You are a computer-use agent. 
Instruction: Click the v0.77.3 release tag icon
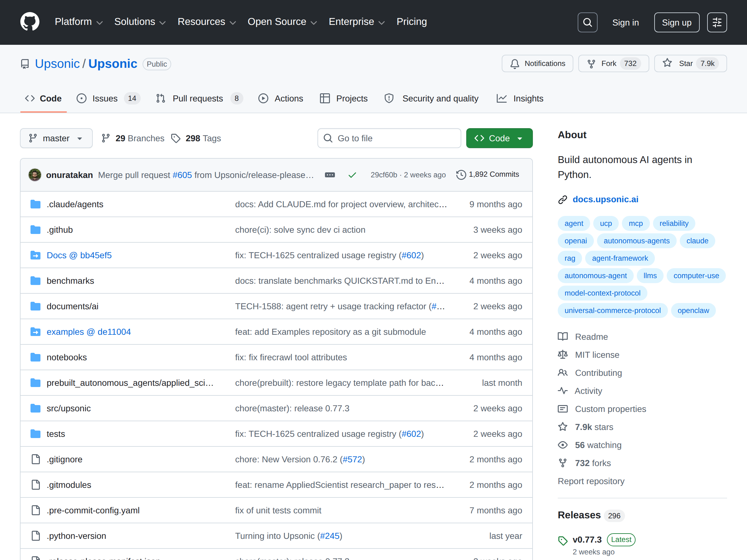(563, 541)
